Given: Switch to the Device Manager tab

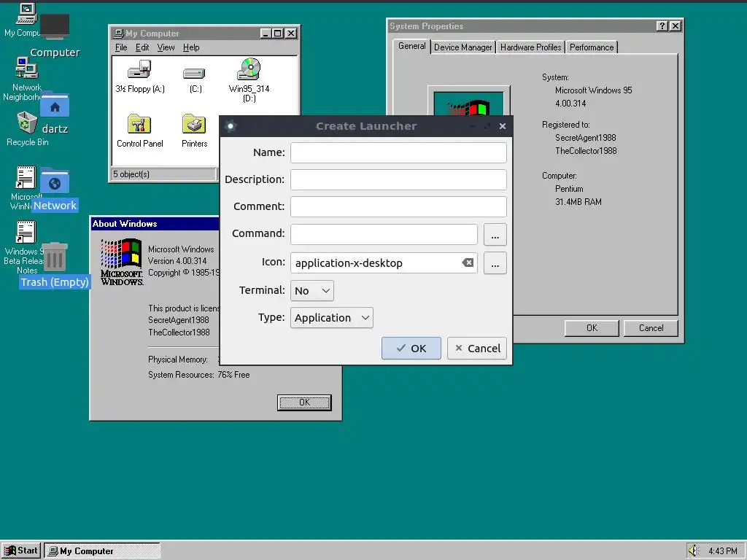Looking at the screenshot, I should point(462,47).
